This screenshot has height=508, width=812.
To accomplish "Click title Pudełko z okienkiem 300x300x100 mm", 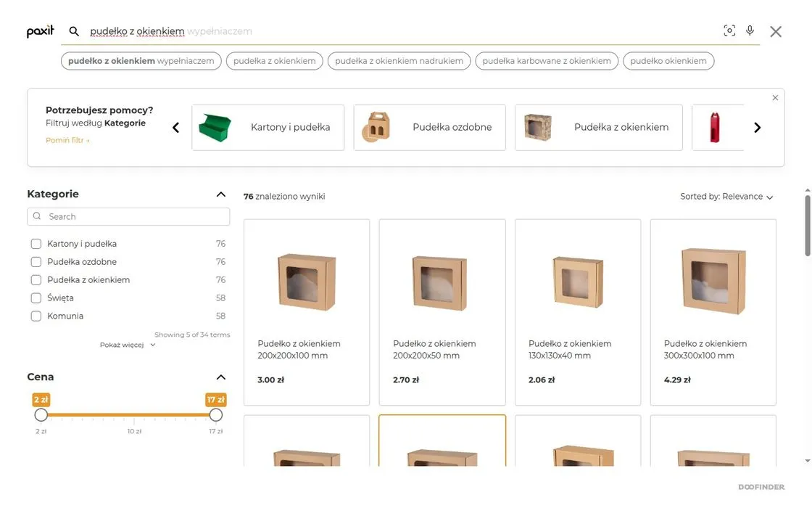I will tap(705, 350).
